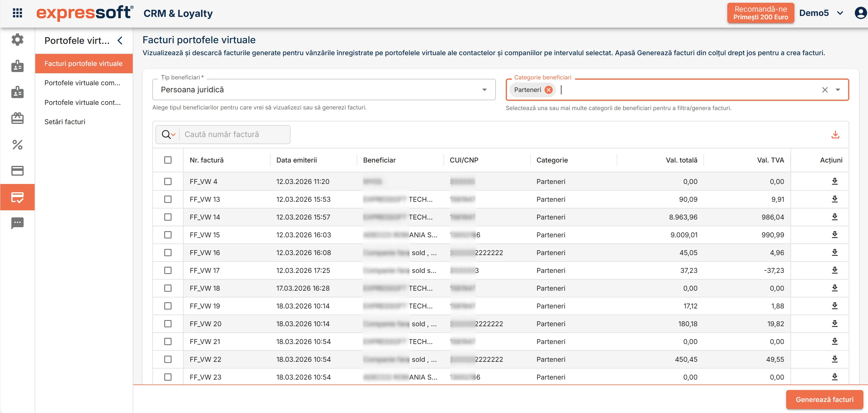Open the gift card sidebar icon
This screenshot has width=868, height=413.
pyautogui.click(x=17, y=118)
